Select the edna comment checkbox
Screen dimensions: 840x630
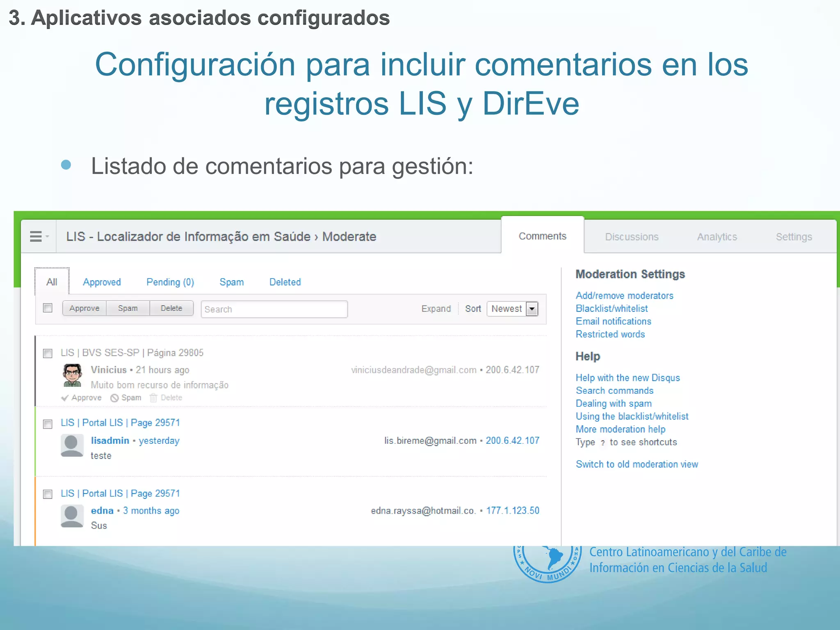tap(48, 494)
